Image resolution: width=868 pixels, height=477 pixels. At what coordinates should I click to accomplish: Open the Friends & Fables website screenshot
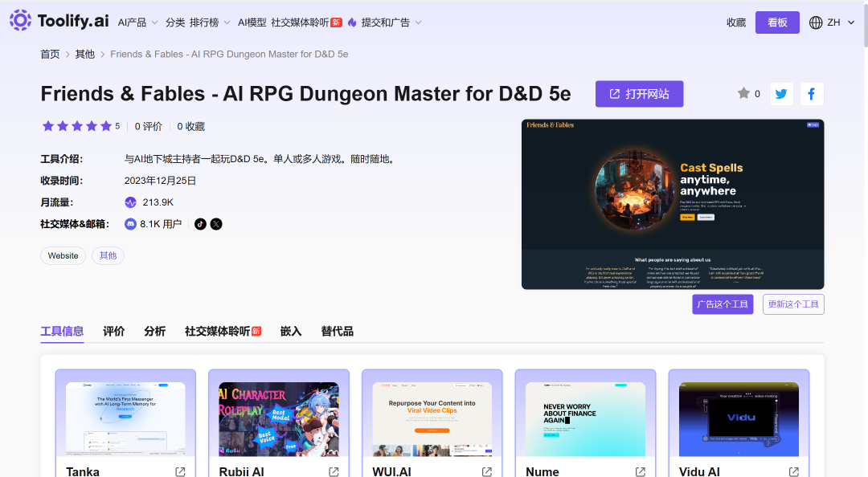673,204
